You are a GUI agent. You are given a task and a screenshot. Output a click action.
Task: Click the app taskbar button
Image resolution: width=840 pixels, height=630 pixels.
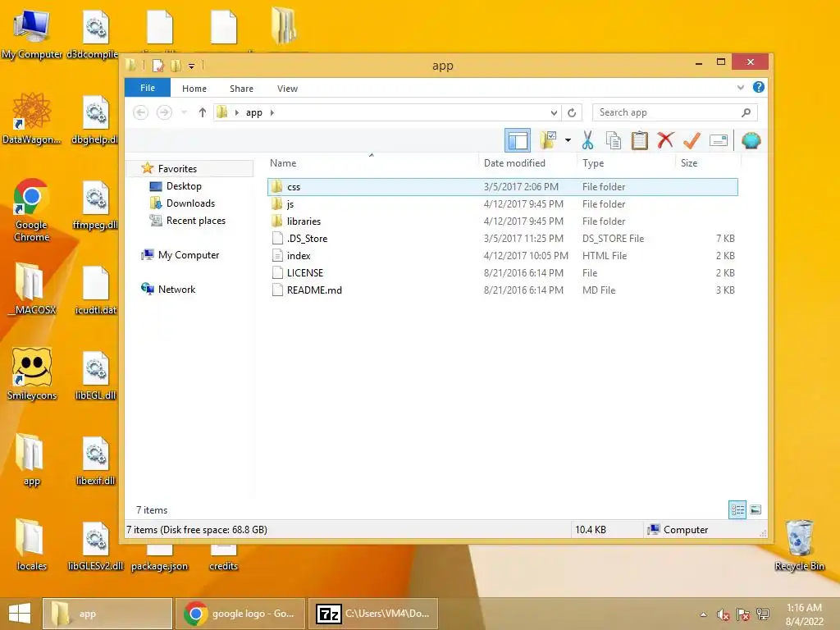[107, 614]
